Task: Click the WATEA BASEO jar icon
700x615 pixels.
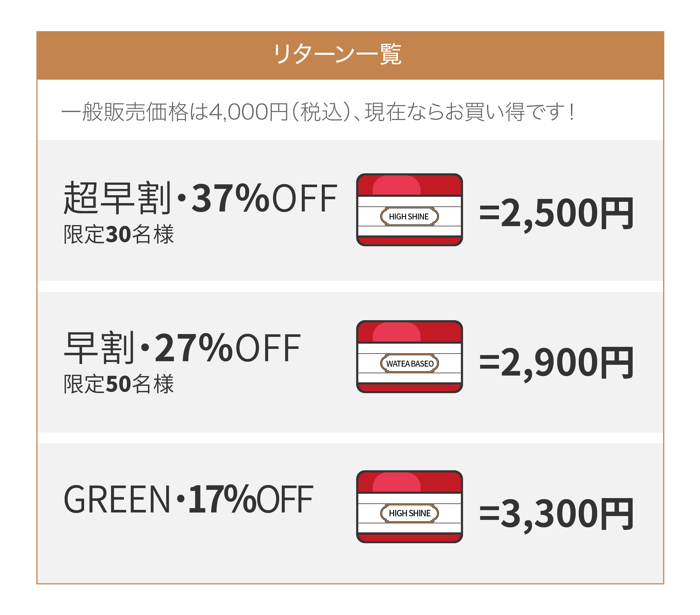Action: click(x=409, y=357)
